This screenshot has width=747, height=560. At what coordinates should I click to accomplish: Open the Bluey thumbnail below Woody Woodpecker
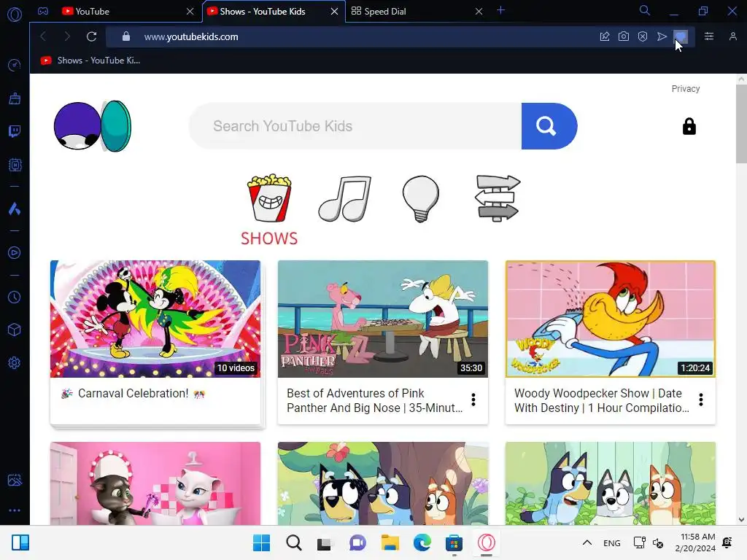(x=611, y=483)
